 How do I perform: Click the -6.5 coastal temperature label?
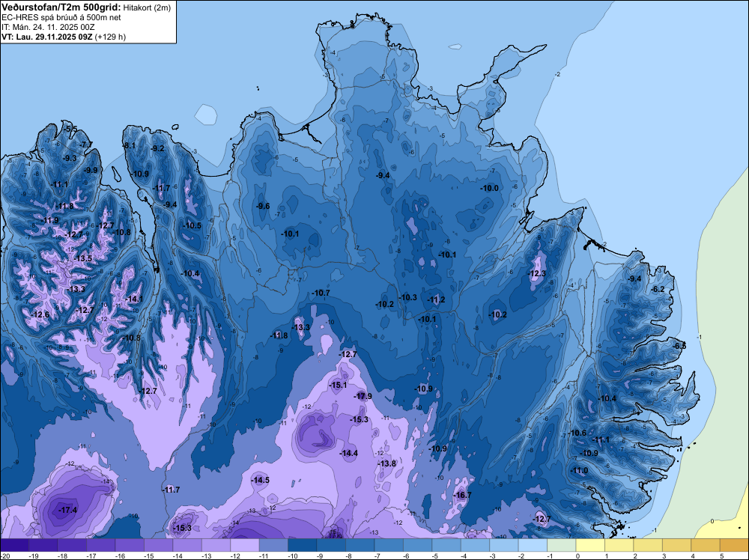(x=679, y=346)
